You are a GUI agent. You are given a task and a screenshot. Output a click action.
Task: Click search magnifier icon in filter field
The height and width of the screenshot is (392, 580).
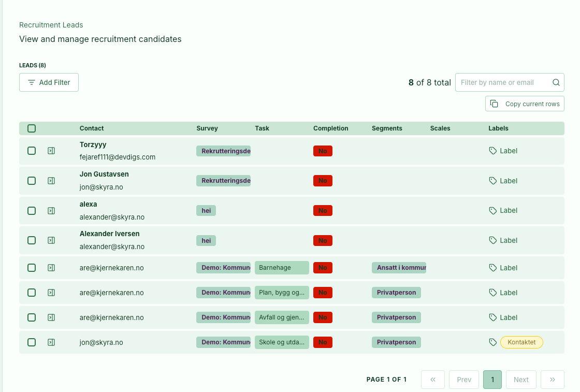(556, 82)
